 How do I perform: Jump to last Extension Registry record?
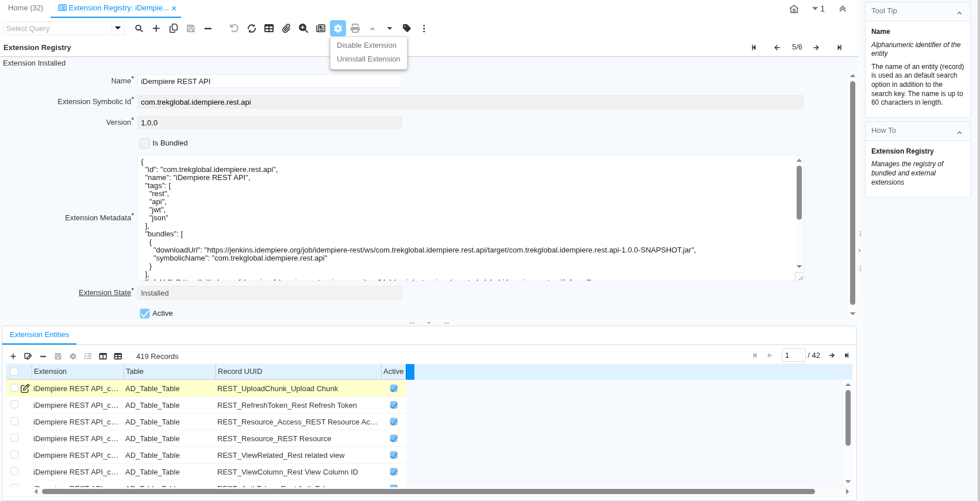(x=839, y=47)
